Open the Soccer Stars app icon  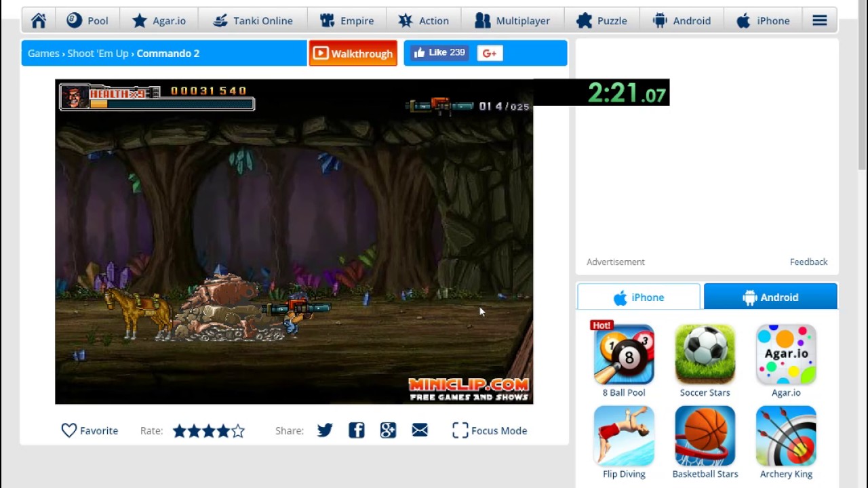pos(705,354)
